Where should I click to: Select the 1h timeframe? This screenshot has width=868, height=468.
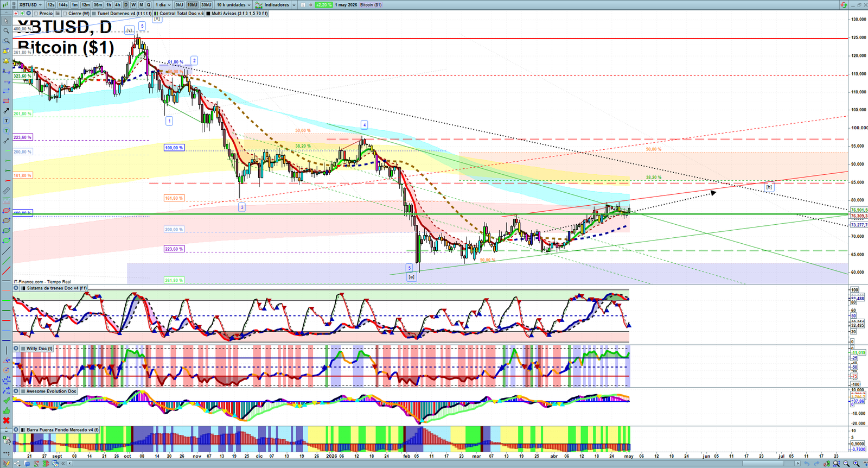108,5
